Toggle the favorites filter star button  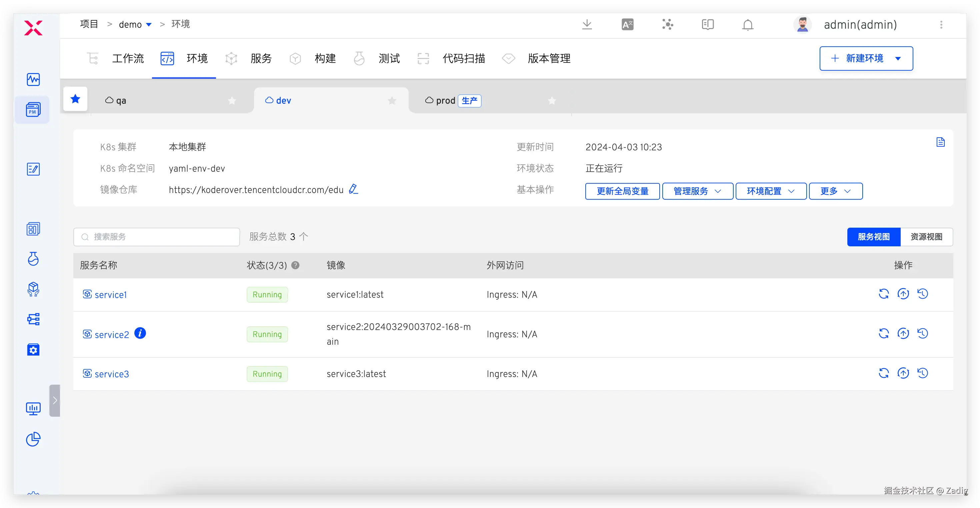pyautogui.click(x=75, y=99)
